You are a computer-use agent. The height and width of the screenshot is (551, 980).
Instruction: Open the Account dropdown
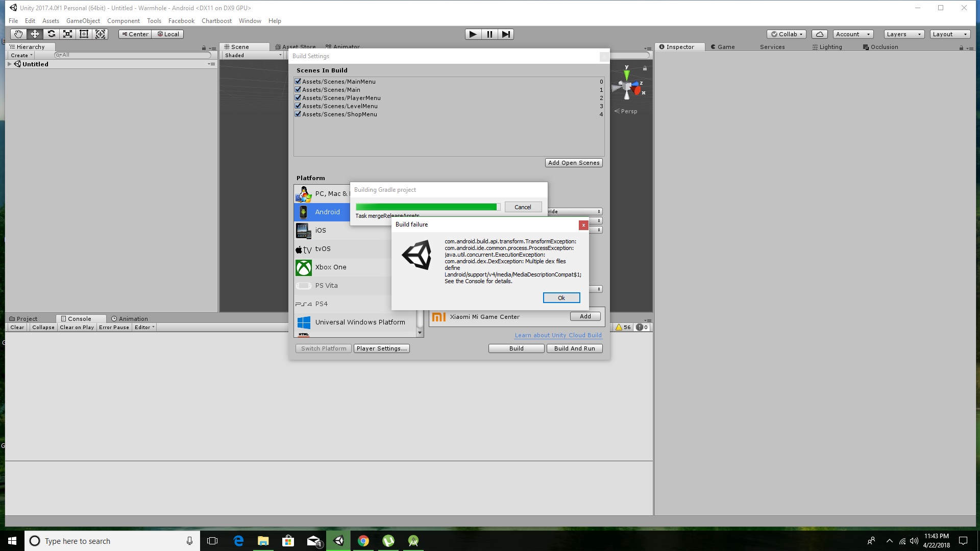(x=853, y=34)
